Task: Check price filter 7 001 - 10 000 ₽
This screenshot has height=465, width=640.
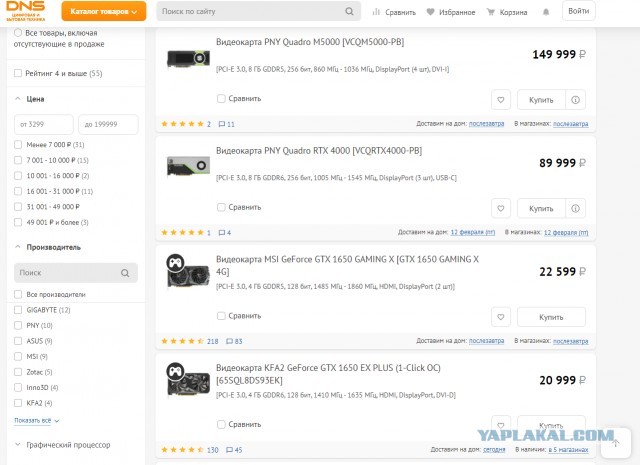Action: (x=18, y=160)
